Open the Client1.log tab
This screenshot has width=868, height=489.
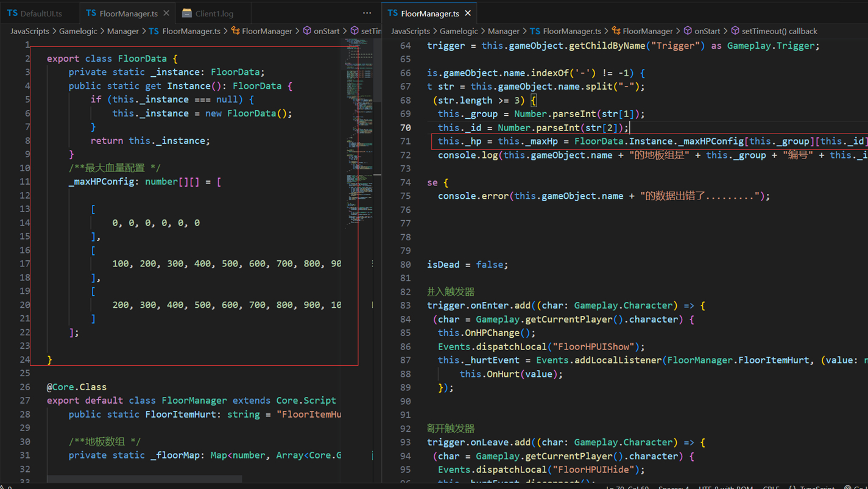coord(208,13)
